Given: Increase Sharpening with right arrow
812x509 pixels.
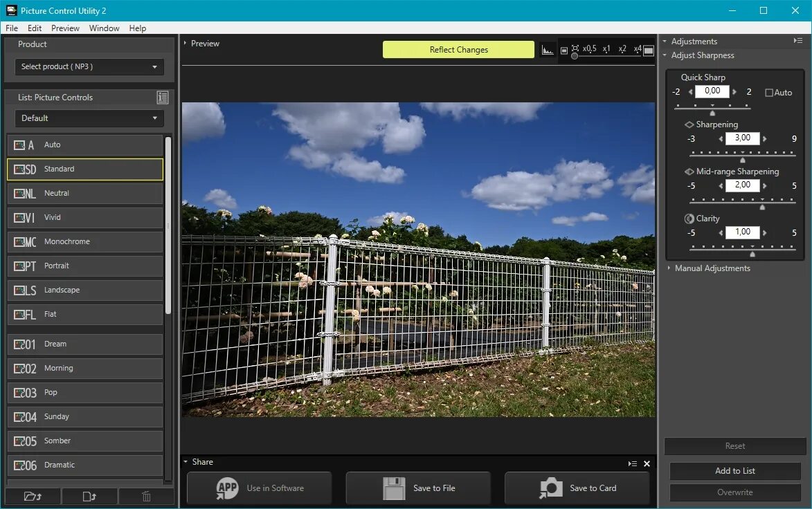Looking at the screenshot, I should pos(764,138).
